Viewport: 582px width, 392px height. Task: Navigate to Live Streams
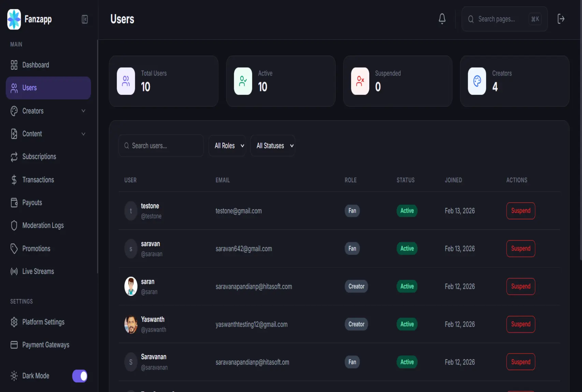(48, 271)
